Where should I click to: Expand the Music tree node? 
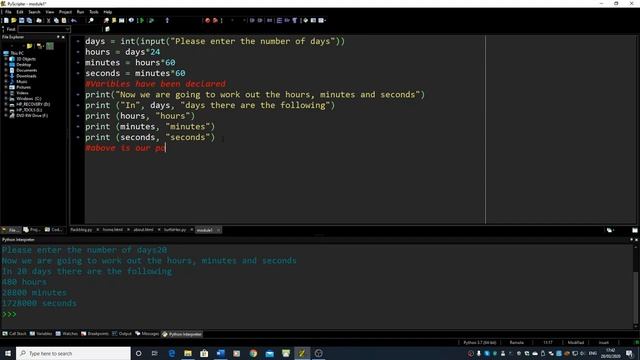(x=6, y=82)
